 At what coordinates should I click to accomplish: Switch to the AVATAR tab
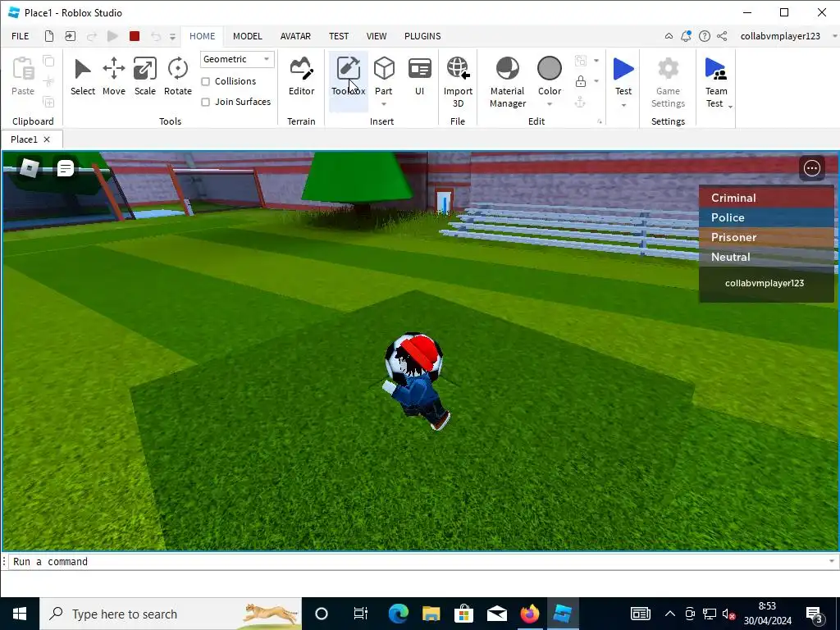(295, 36)
